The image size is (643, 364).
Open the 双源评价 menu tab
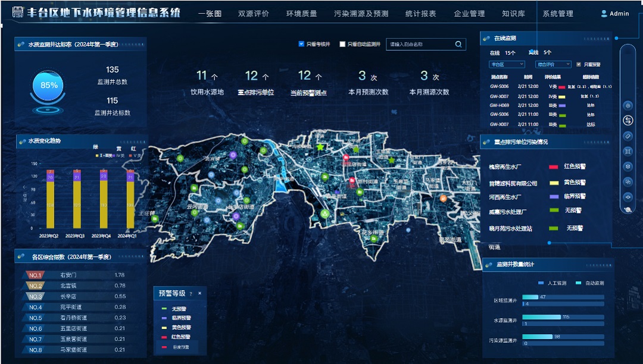(253, 14)
